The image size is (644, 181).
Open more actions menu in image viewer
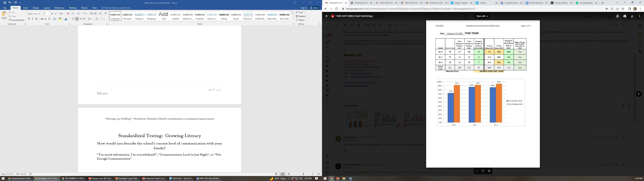639,16
